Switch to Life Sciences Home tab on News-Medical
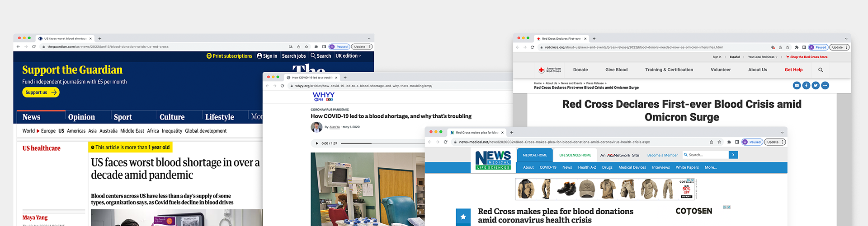The image size is (868, 226). click(x=575, y=155)
